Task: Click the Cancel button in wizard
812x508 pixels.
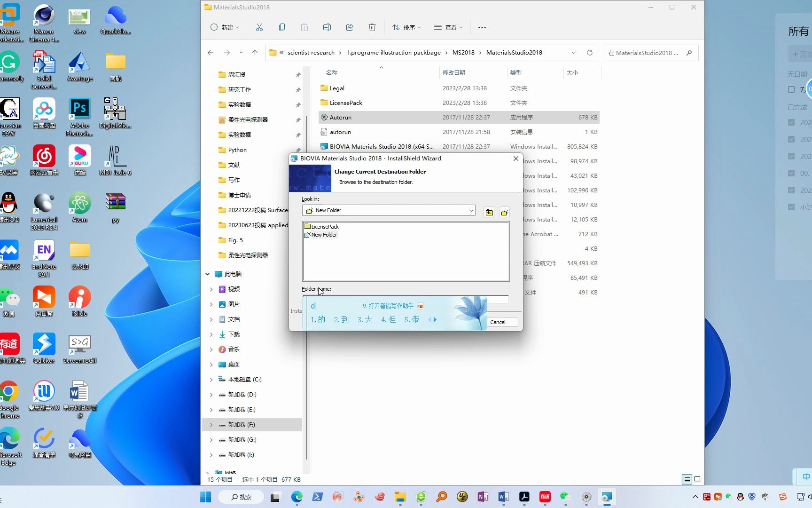Action: (x=498, y=322)
